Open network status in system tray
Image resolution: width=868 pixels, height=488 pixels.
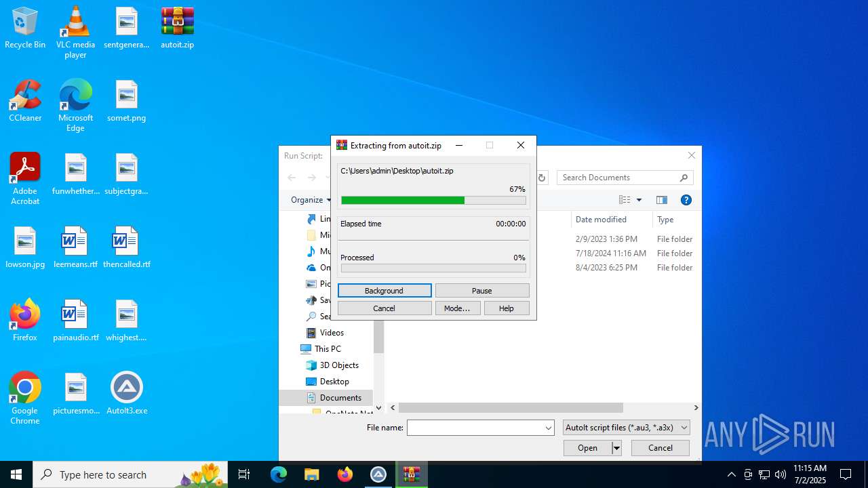(x=764, y=474)
